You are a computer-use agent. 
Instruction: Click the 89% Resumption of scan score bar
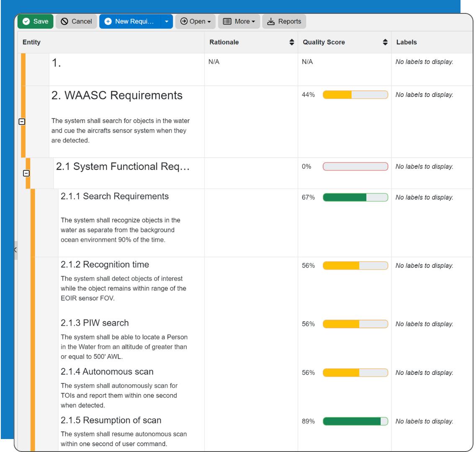click(355, 421)
